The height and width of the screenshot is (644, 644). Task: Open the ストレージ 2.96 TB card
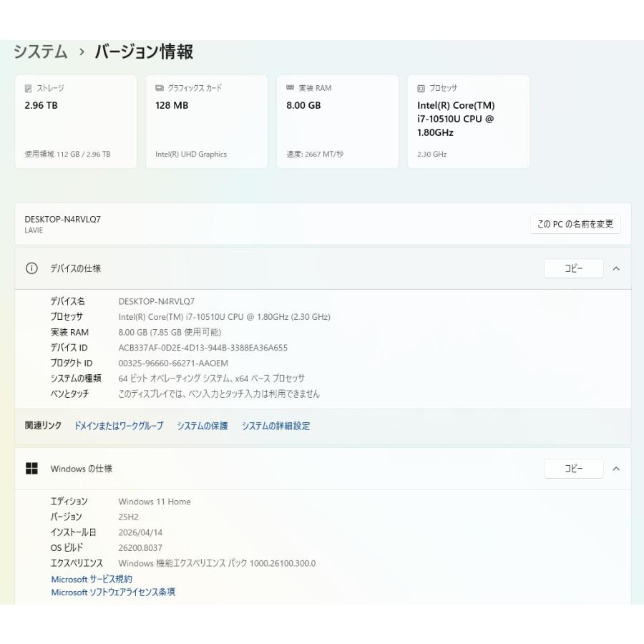pos(76,122)
